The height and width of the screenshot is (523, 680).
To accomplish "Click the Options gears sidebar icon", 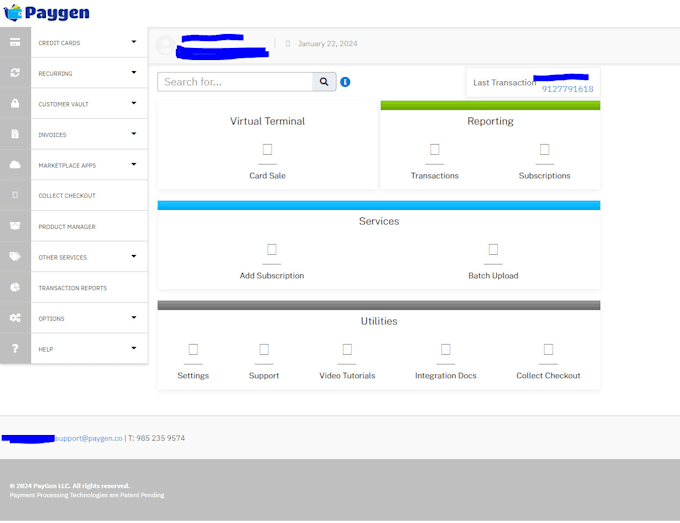I will 15,317.
